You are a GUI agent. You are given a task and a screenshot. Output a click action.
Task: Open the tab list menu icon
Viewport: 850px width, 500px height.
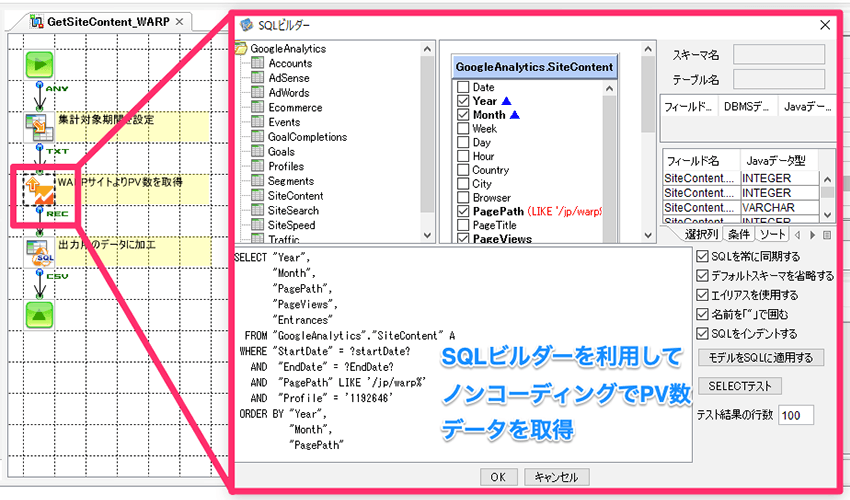(827, 235)
